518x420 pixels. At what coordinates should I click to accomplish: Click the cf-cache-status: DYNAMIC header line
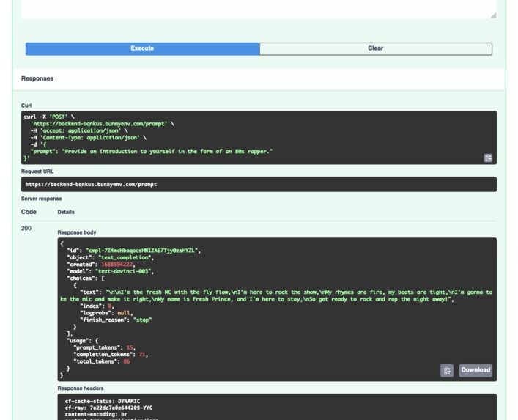[x=103, y=401]
